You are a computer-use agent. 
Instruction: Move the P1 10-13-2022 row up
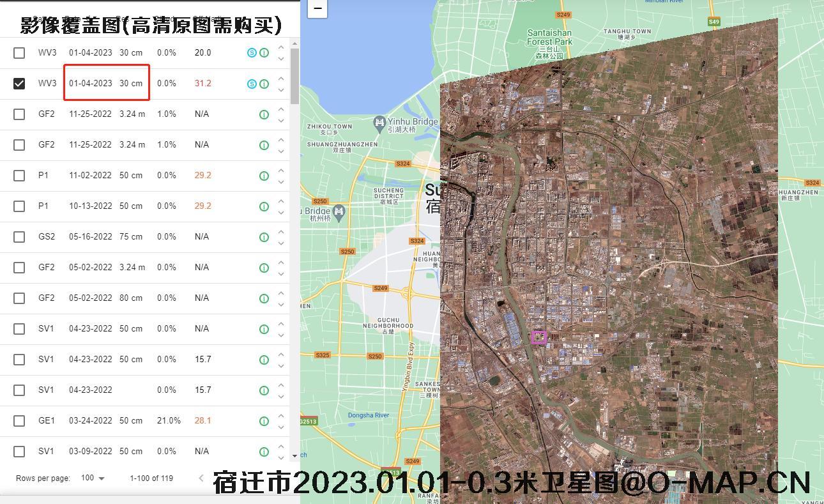tap(281, 201)
